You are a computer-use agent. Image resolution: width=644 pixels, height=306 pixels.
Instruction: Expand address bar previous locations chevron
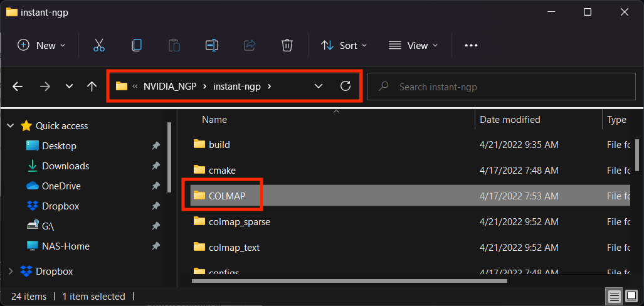tap(319, 87)
